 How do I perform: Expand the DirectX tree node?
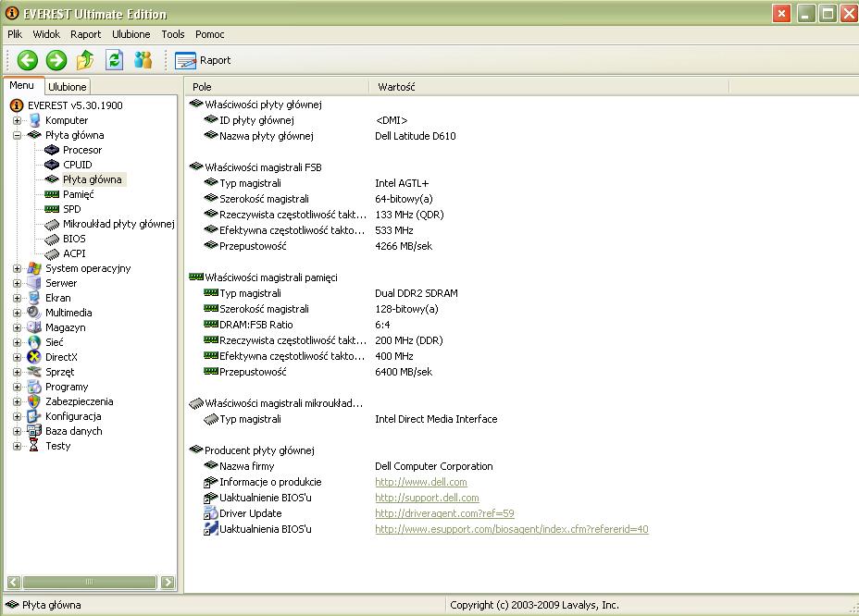(17, 357)
